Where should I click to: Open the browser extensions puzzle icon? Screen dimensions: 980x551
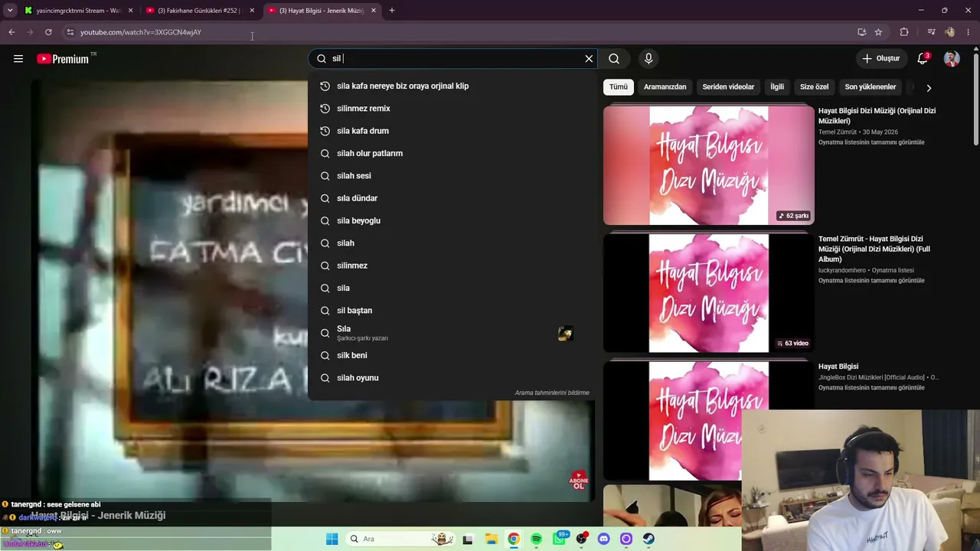[904, 32]
